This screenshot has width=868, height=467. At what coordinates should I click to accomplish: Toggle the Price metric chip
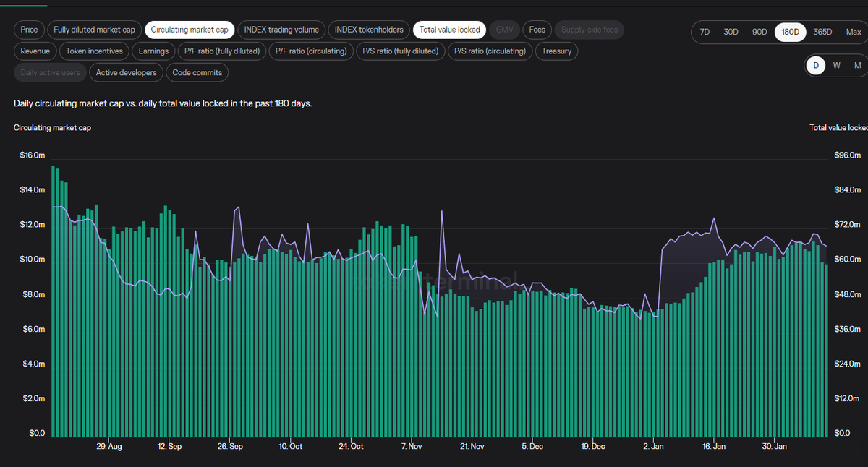click(x=30, y=30)
